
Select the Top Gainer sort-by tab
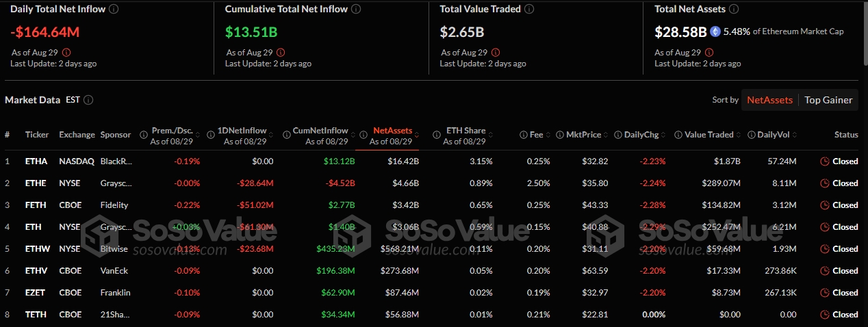(828, 100)
